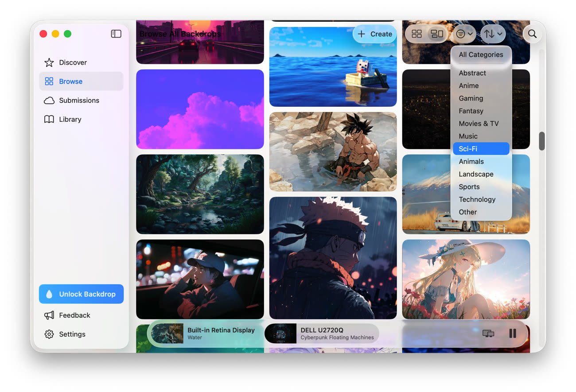This screenshot has width=576, height=392.
Task: Pick Fantasy from category list
Action: (481, 111)
